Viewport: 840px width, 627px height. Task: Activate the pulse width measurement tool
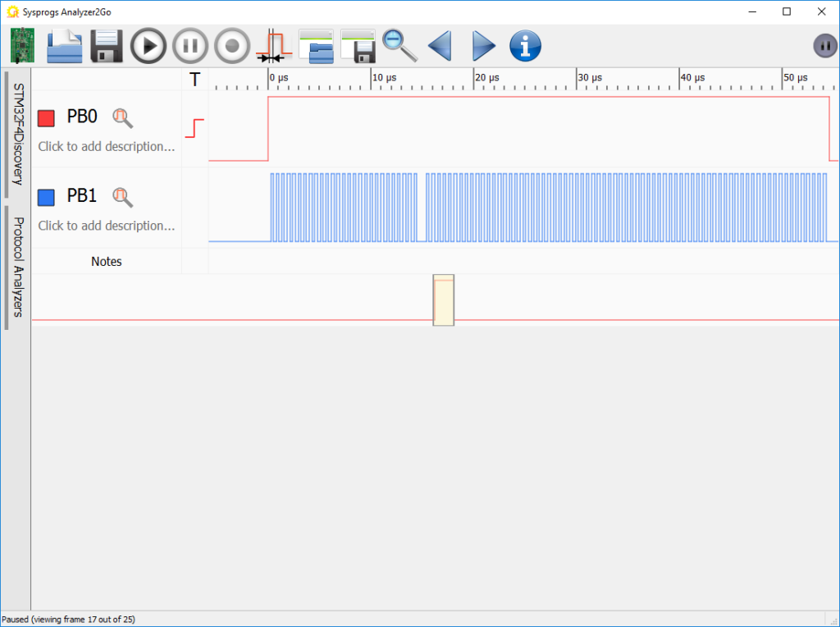click(x=274, y=46)
